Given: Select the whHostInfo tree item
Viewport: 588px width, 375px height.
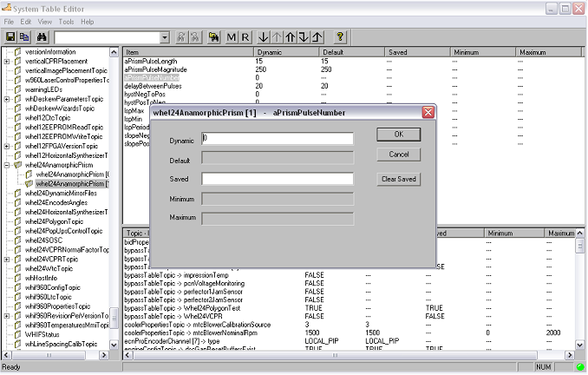Looking at the screenshot, I should point(41,278).
